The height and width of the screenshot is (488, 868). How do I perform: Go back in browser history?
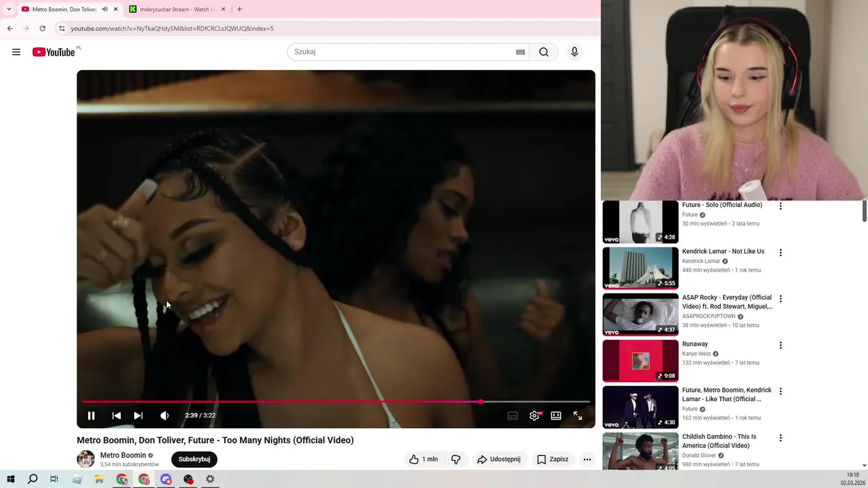coord(9,28)
